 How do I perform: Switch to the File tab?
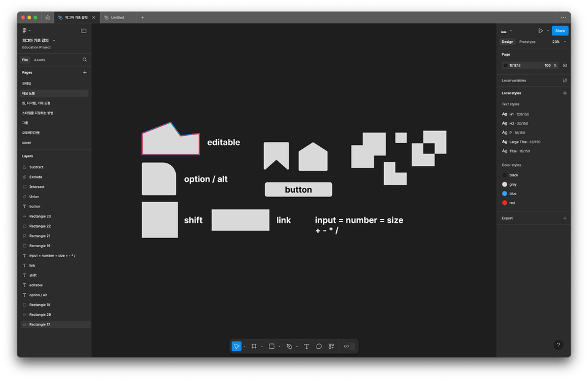click(25, 60)
